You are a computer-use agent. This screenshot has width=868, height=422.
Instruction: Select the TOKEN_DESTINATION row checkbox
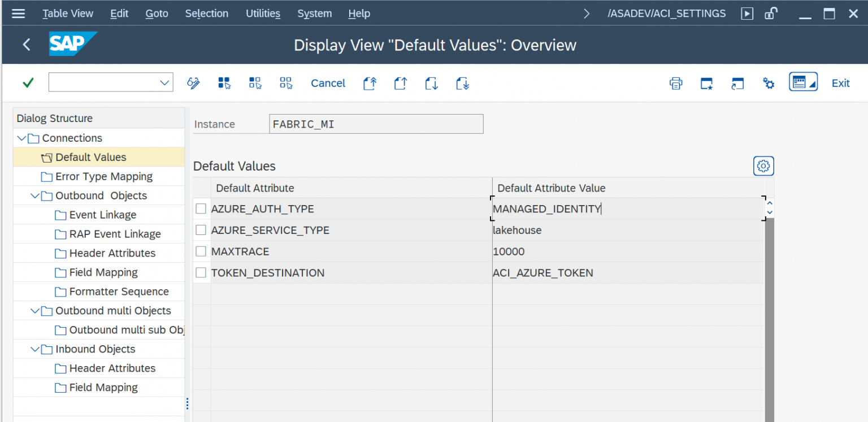point(201,273)
